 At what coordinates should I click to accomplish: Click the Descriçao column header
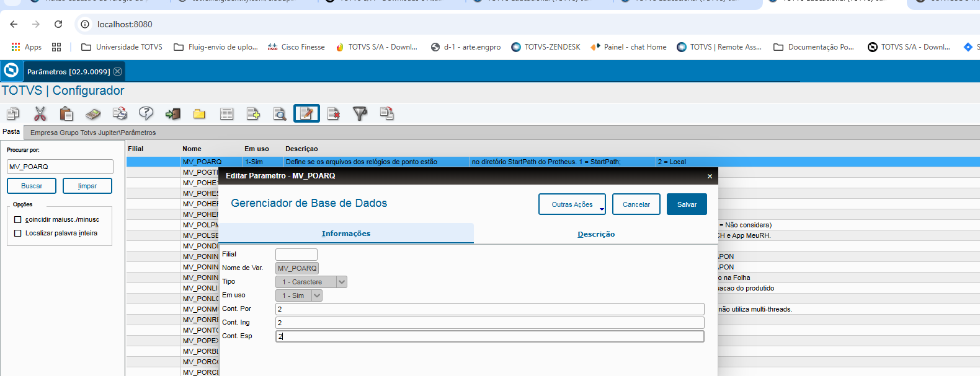tap(301, 149)
